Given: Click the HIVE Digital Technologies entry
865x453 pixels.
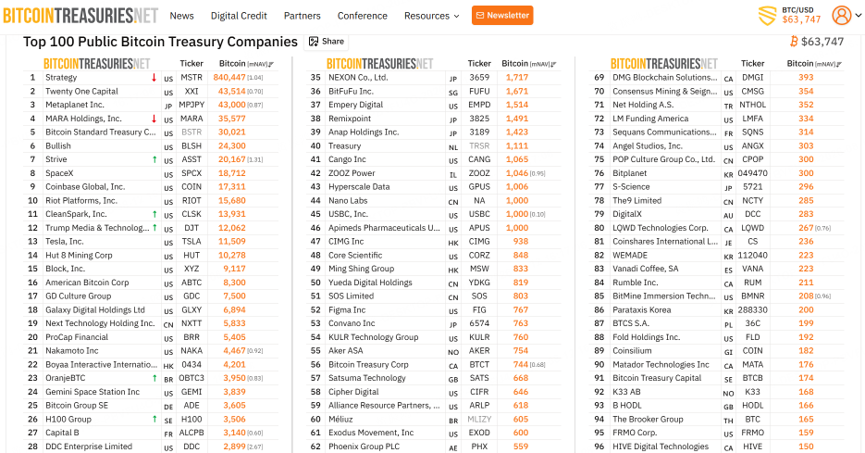Looking at the screenshot, I should click(x=660, y=446).
